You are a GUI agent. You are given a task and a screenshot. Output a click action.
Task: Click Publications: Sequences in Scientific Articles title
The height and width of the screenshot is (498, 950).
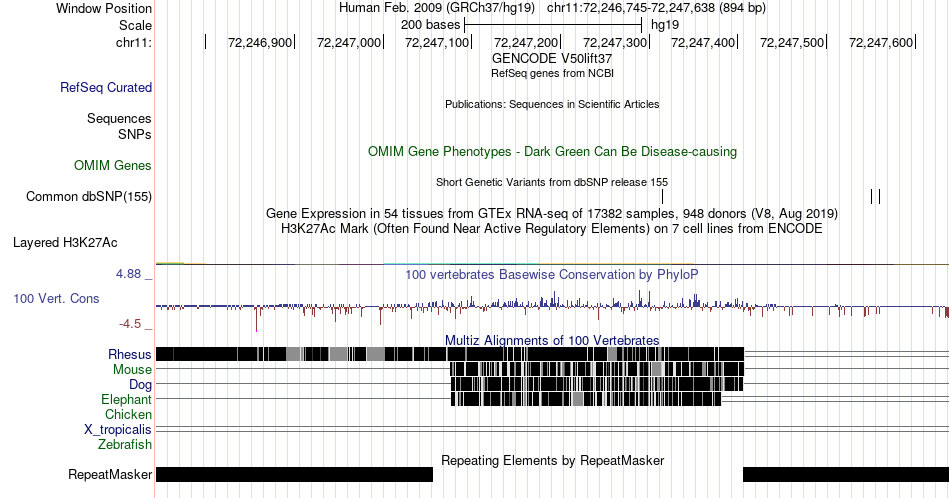(552, 104)
